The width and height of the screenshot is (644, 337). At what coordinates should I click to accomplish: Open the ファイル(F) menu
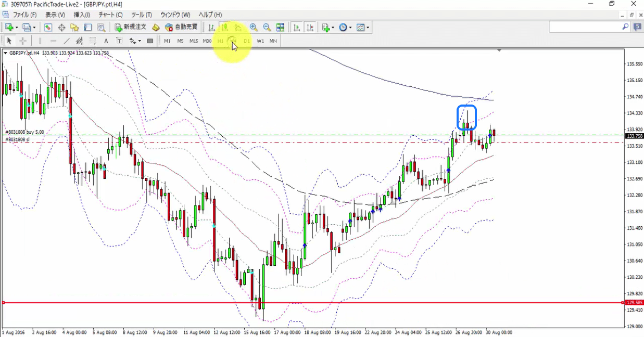pyautogui.click(x=24, y=15)
